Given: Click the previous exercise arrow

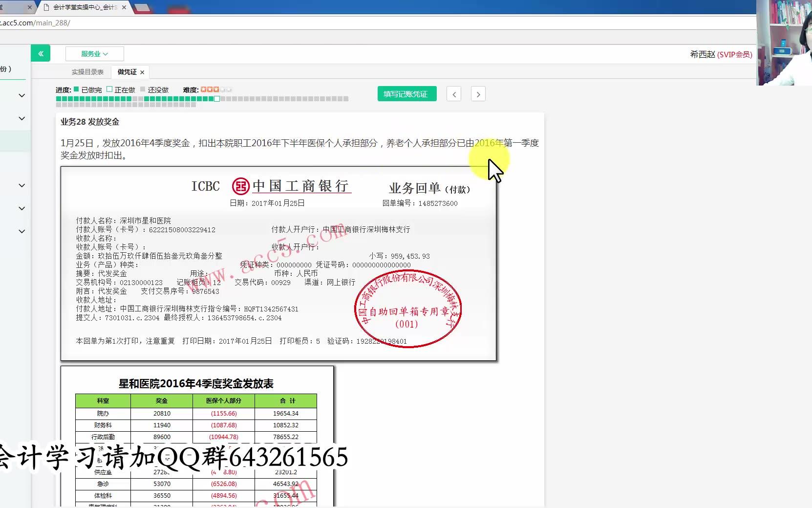Looking at the screenshot, I should pos(453,93).
